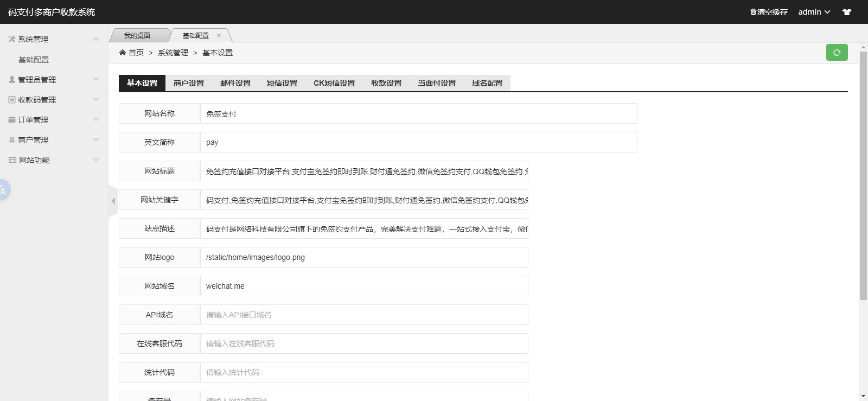Click the 商户管理 people icon
Viewport: 868px width, 401px height.
12,139
